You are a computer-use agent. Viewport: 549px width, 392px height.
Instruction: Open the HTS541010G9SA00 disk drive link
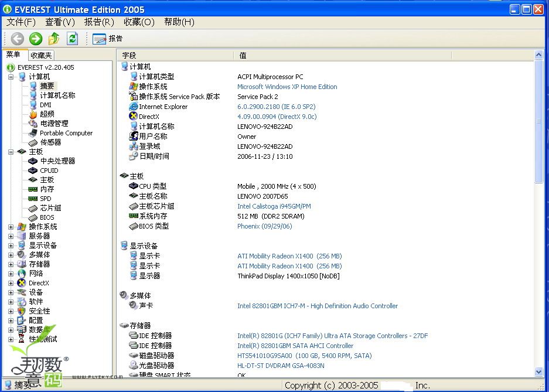point(305,356)
